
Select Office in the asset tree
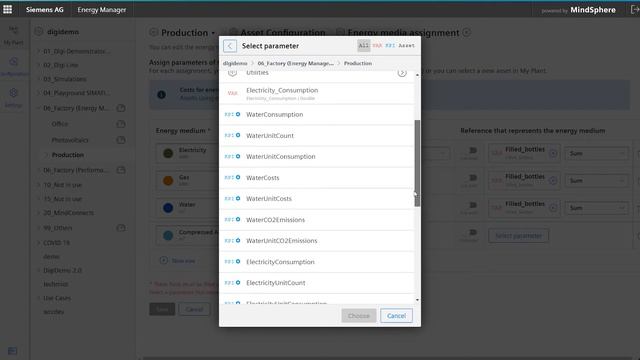[60, 124]
